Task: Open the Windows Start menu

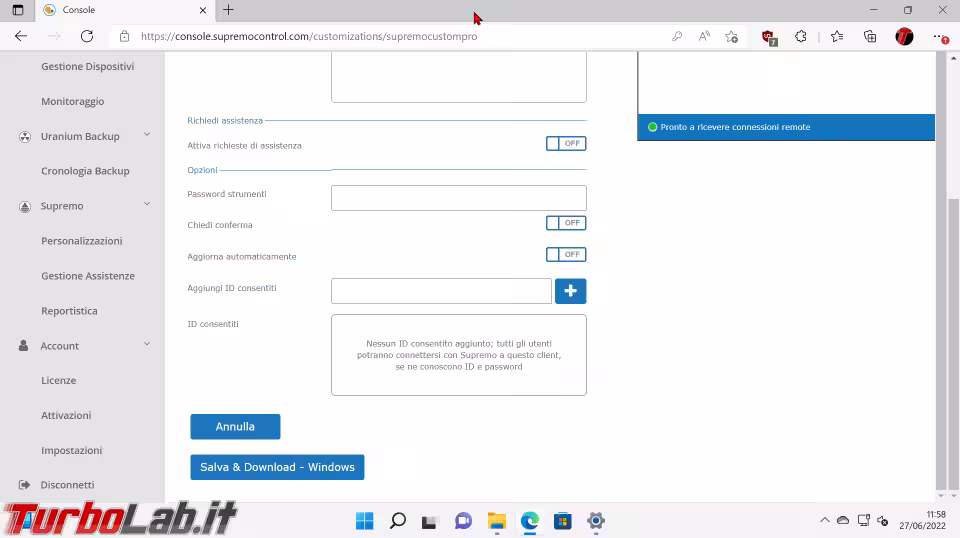Action: [x=365, y=521]
